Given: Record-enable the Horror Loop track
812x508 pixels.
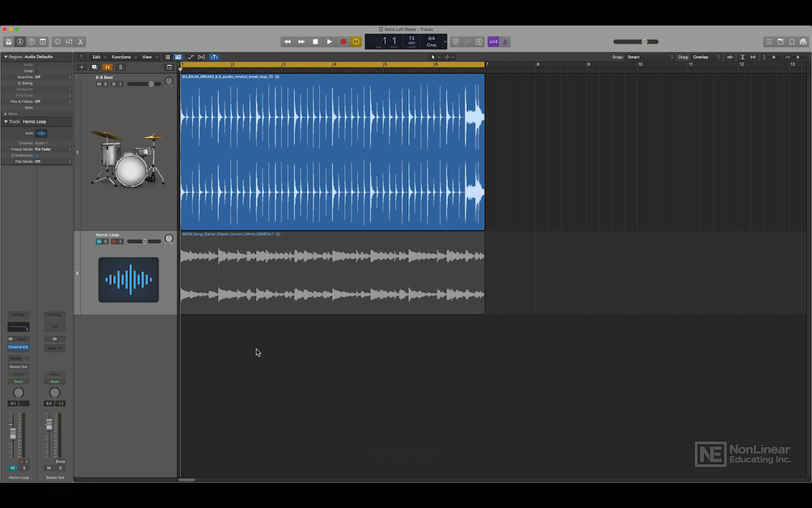Looking at the screenshot, I should click(x=114, y=241).
